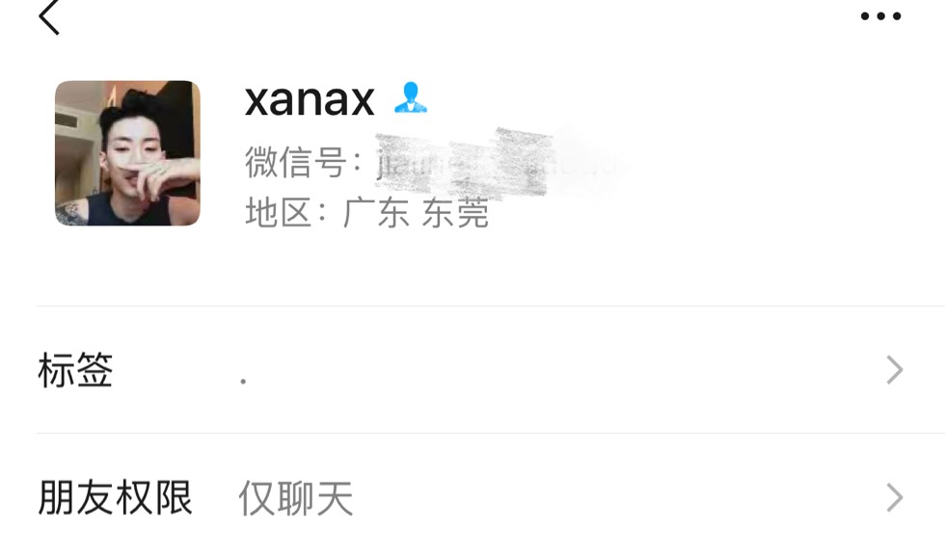
Task: View the contact's profile photo
Action: pos(127,153)
